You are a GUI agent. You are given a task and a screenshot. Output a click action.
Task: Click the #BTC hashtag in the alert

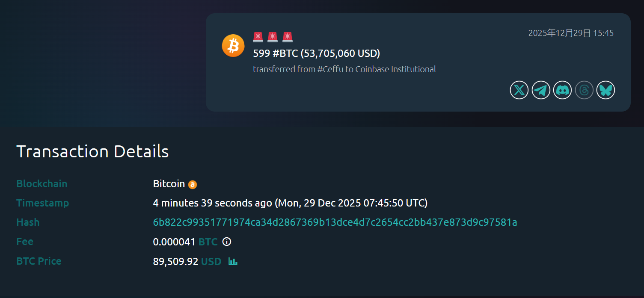point(285,53)
